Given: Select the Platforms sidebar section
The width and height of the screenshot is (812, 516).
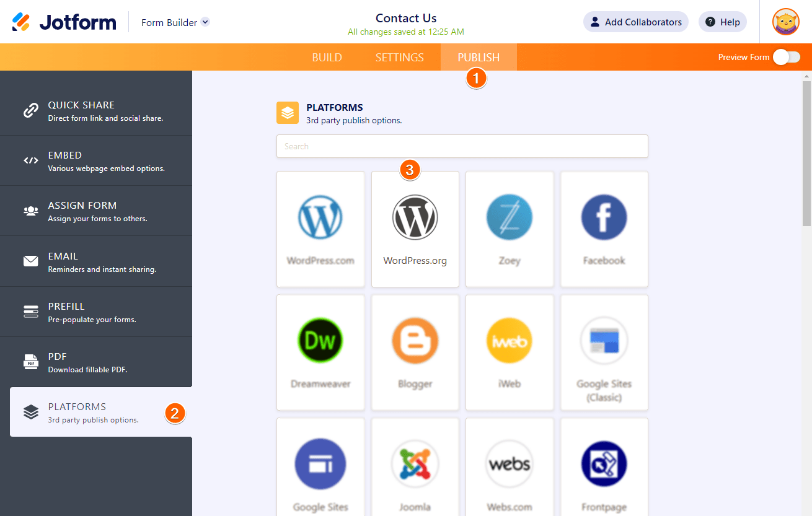Looking at the screenshot, I should click(x=101, y=412).
